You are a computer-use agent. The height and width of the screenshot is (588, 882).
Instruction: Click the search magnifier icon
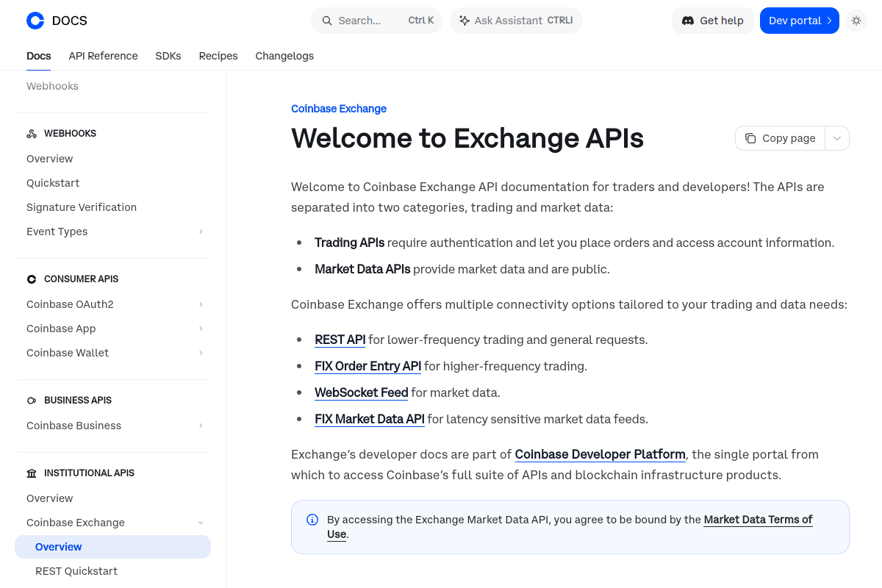(x=328, y=21)
